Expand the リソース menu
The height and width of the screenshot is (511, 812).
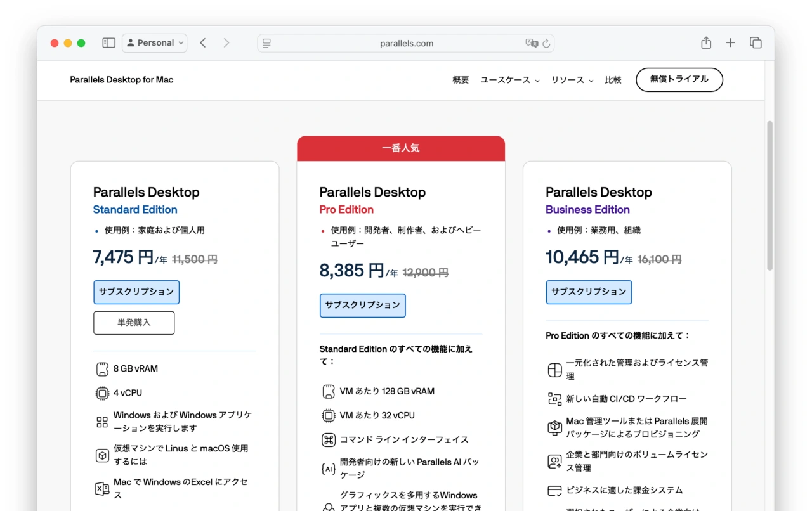[572, 81]
